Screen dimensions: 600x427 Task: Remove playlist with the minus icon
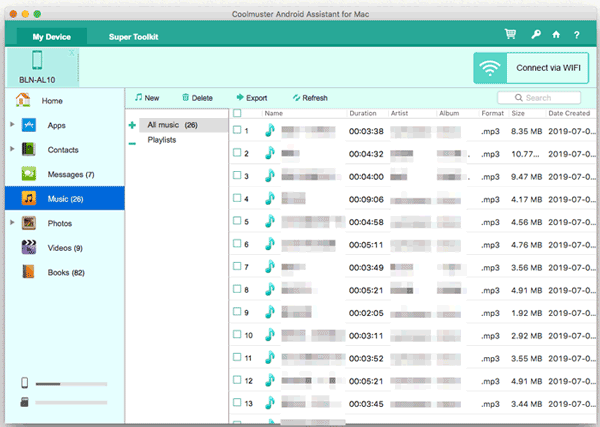pyautogui.click(x=132, y=144)
